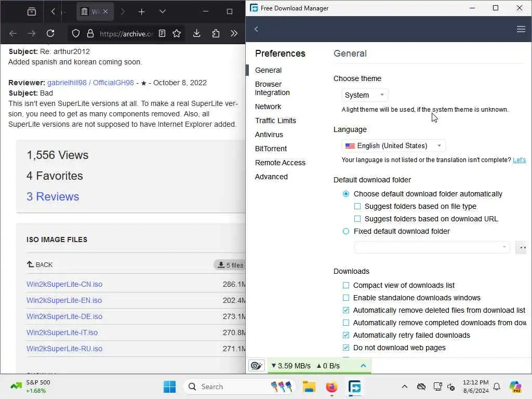This screenshot has height=399, width=532.
Task: Select Choose default download folder automatically
Action: 345,194
